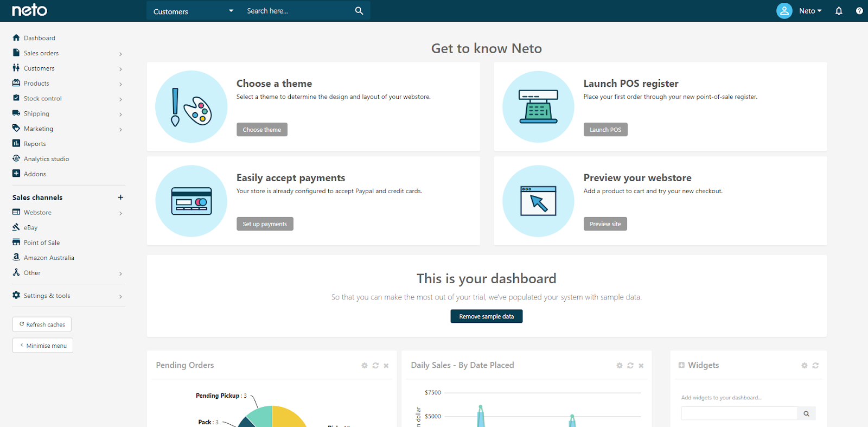This screenshot has height=427, width=868.
Task: Click the Neto logo
Action: 29,10
